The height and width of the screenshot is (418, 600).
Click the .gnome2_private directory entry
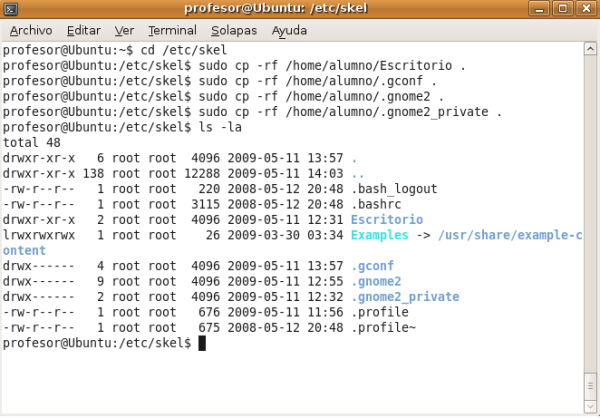click(x=405, y=297)
